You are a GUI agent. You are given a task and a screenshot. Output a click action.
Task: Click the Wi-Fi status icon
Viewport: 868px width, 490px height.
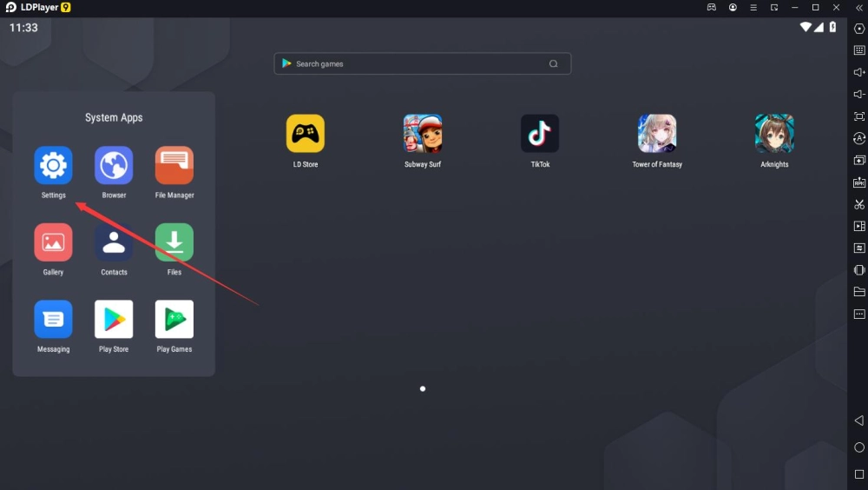tap(806, 27)
